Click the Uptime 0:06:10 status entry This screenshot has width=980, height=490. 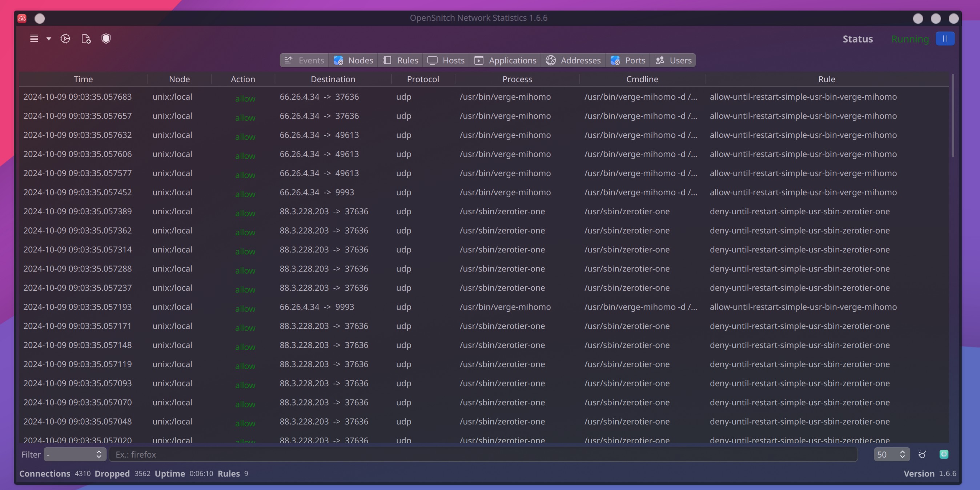pyautogui.click(x=184, y=473)
